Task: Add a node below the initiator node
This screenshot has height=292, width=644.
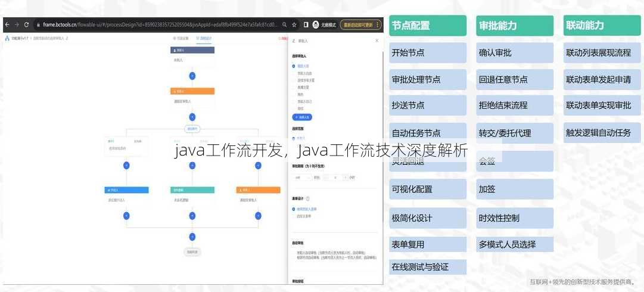Action: click(192, 76)
